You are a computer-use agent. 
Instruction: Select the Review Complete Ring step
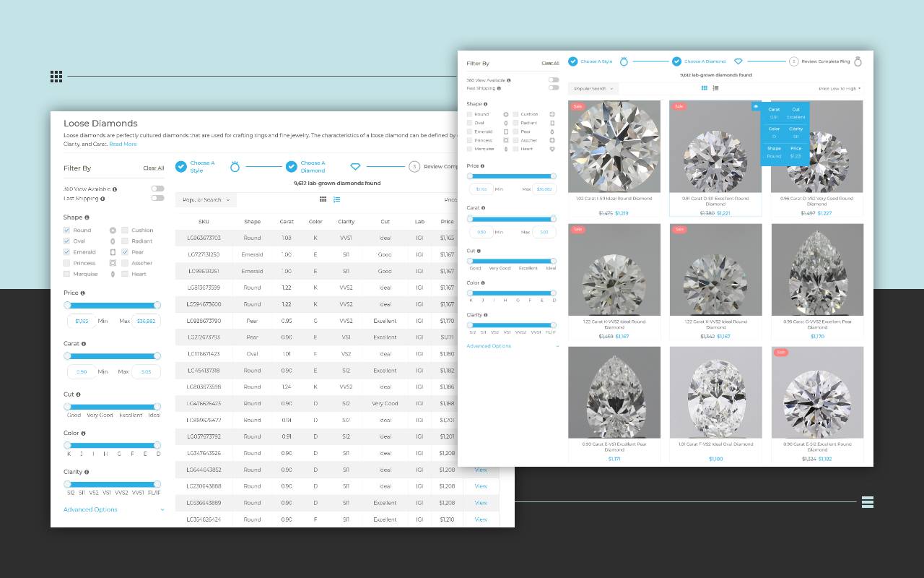click(x=825, y=61)
